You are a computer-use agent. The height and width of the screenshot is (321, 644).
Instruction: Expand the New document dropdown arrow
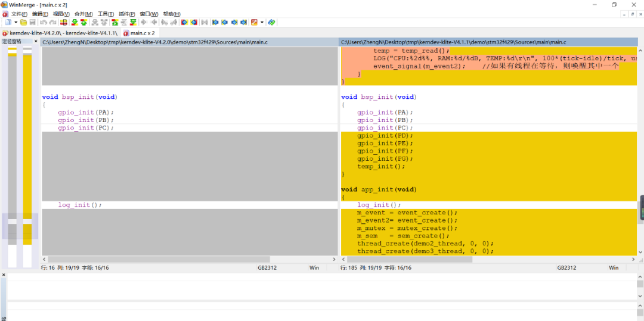pyautogui.click(x=16, y=22)
